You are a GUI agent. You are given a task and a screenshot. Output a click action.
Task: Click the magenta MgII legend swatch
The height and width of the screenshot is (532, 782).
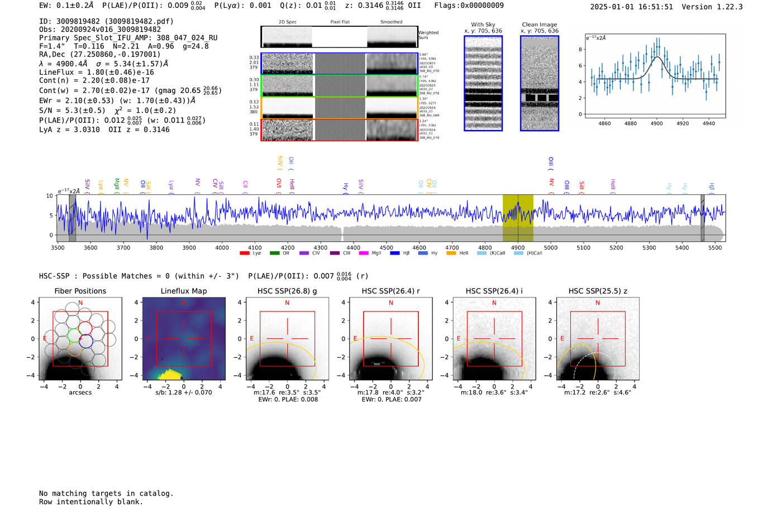364,253
